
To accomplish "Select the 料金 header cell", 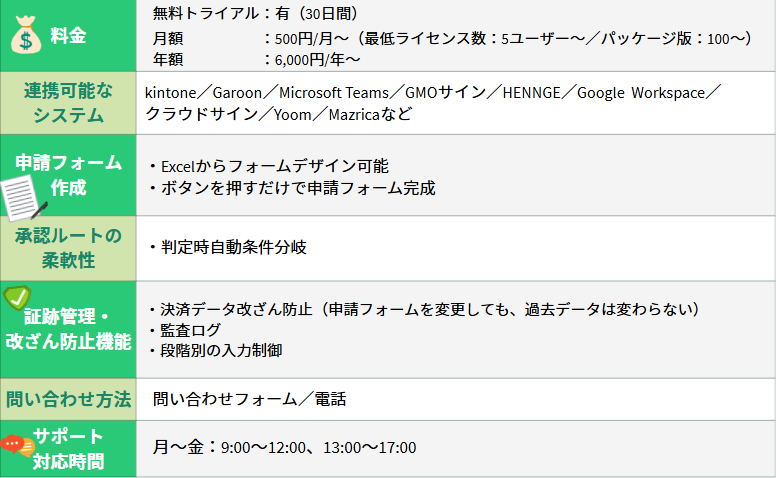I will pyautogui.click(x=68, y=36).
